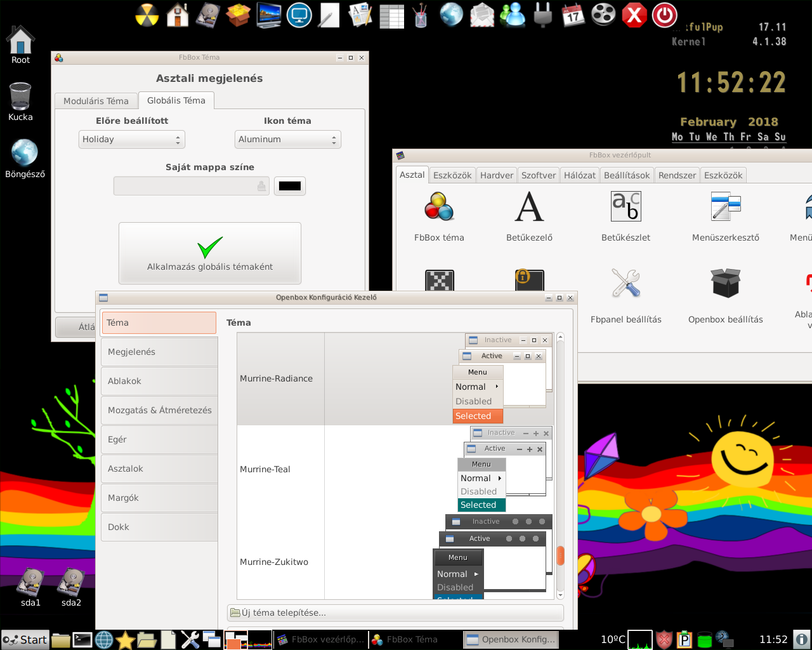Click the house icon in top dock
812x650 pixels.
[178, 15]
